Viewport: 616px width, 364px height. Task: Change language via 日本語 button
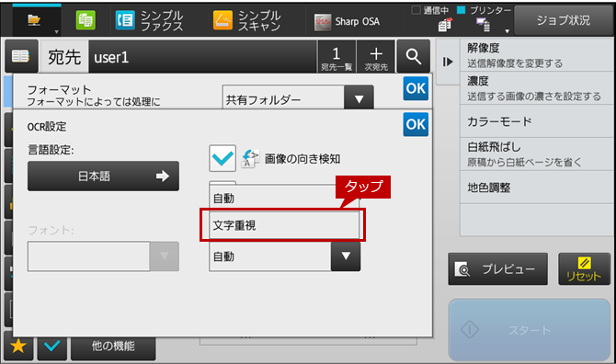(103, 176)
